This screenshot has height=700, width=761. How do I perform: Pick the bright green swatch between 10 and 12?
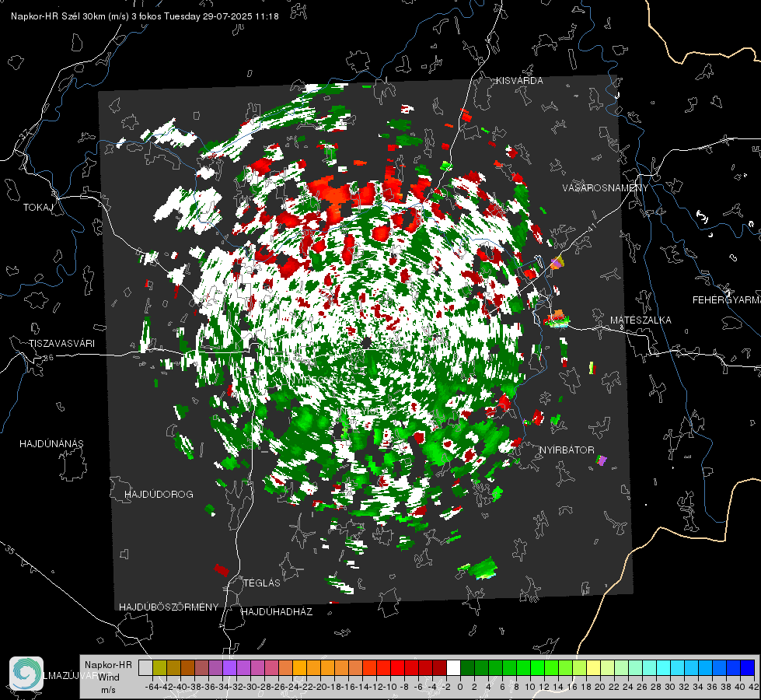(x=537, y=668)
